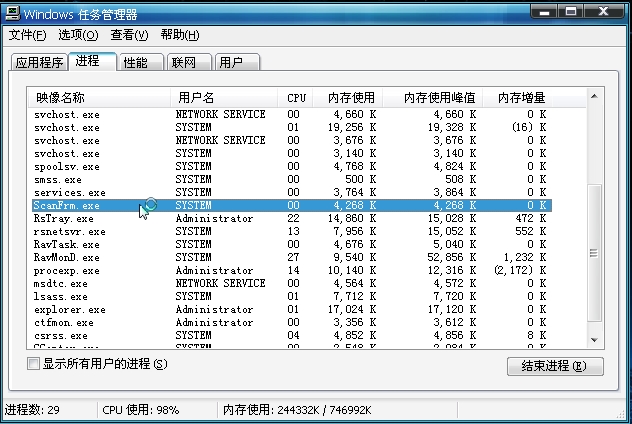This screenshot has height=424, width=632.
Task: Select the RsTray.exe process
Action: click(292, 218)
